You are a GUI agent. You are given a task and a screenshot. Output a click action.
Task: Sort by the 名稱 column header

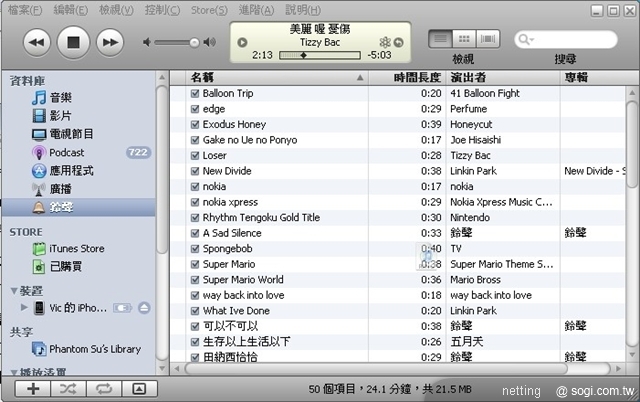click(x=276, y=78)
